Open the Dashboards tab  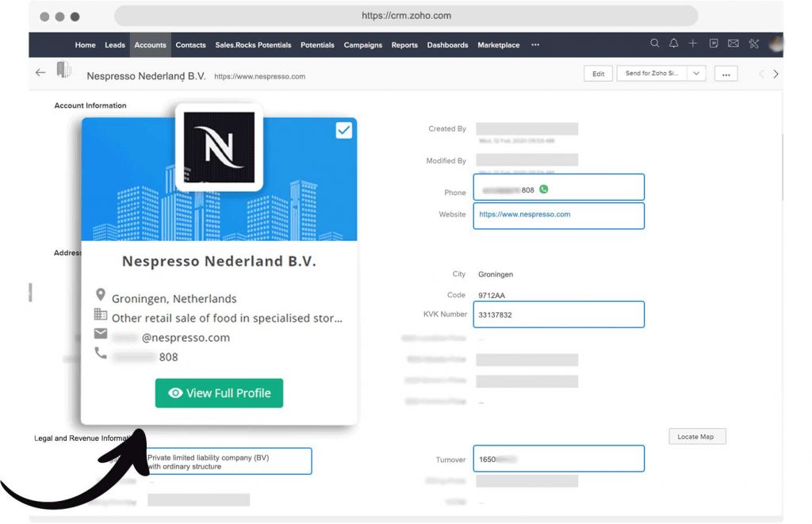[447, 45]
